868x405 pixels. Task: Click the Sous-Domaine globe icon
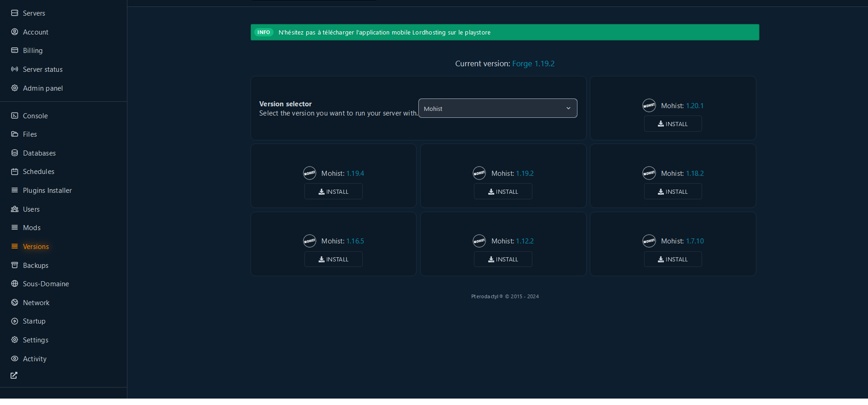click(15, 283)
